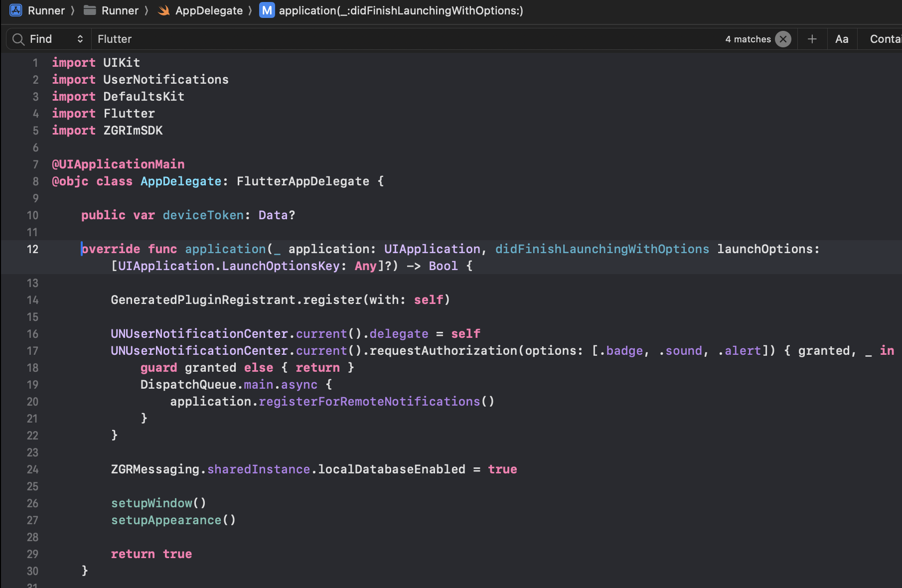
Task: Click '@UIApplicationMain' attribute
Action: point(118,164)
